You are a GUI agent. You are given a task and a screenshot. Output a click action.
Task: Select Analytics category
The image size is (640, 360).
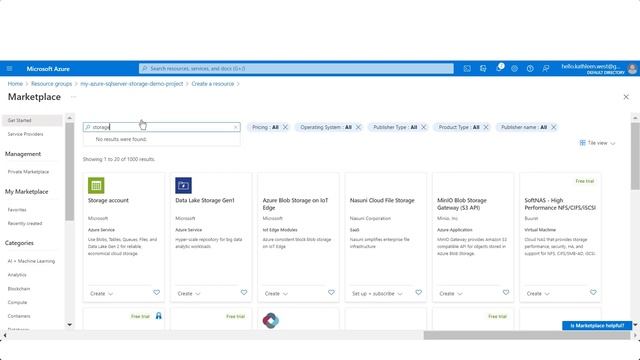(x=17, y=275)
